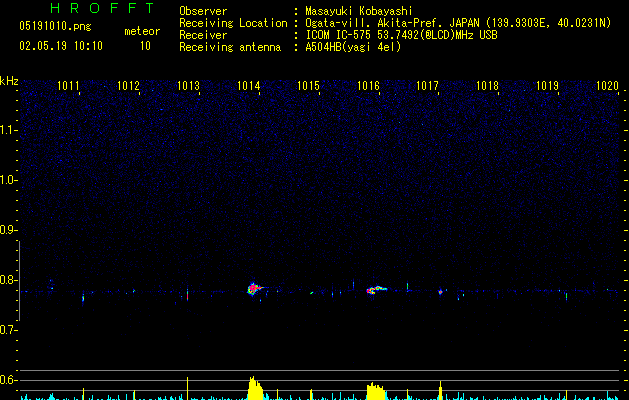Click the bright meteor echo near 1014

click(253, 289)
